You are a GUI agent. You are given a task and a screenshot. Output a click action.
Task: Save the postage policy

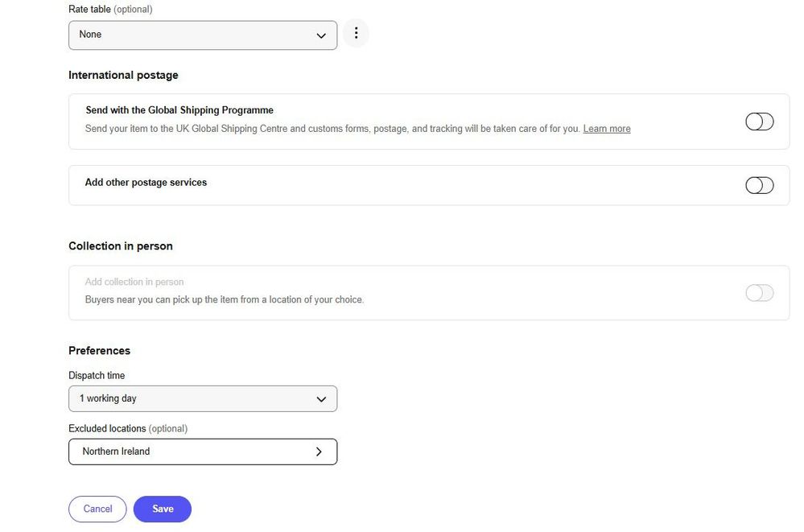click(163, 509)
